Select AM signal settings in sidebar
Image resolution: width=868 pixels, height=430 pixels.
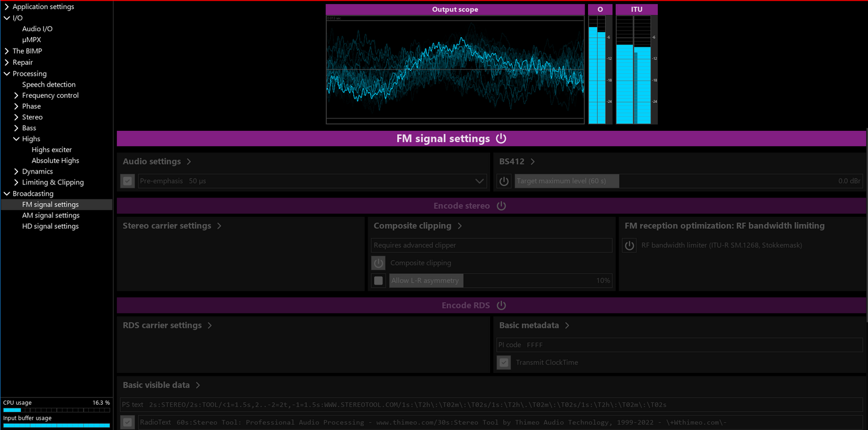click(x=50, y=216)
